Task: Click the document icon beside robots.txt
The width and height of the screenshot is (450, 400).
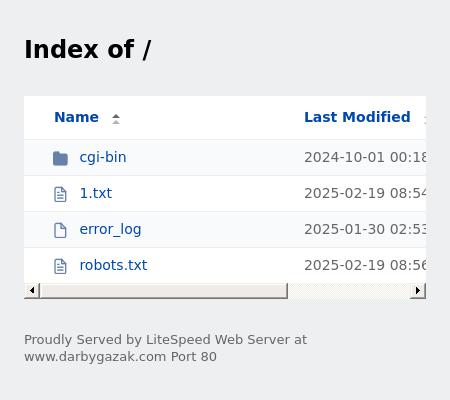Action: click(60, 266)
